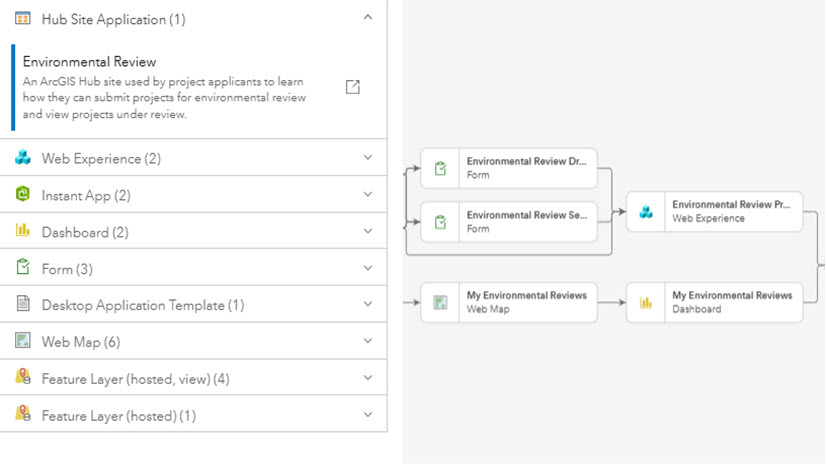
Task: Select the My Environmental Reviews Dashboard node
Action: (714, 302)
